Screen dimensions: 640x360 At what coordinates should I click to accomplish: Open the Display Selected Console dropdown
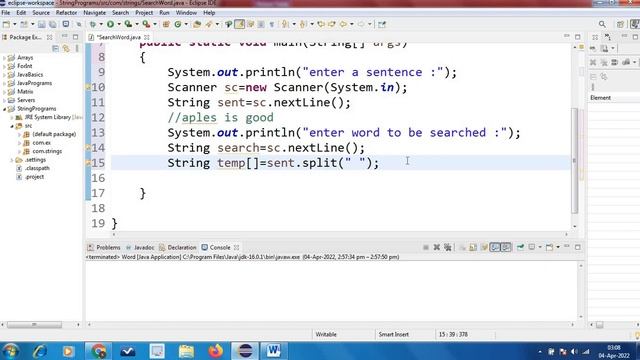coord(540,247)
